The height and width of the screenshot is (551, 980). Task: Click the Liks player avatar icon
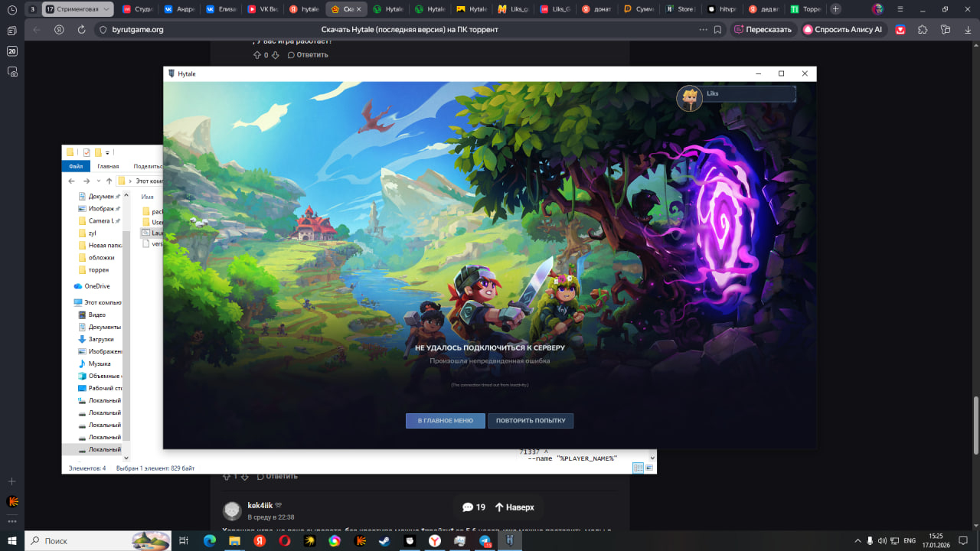(x=690, y=98)
